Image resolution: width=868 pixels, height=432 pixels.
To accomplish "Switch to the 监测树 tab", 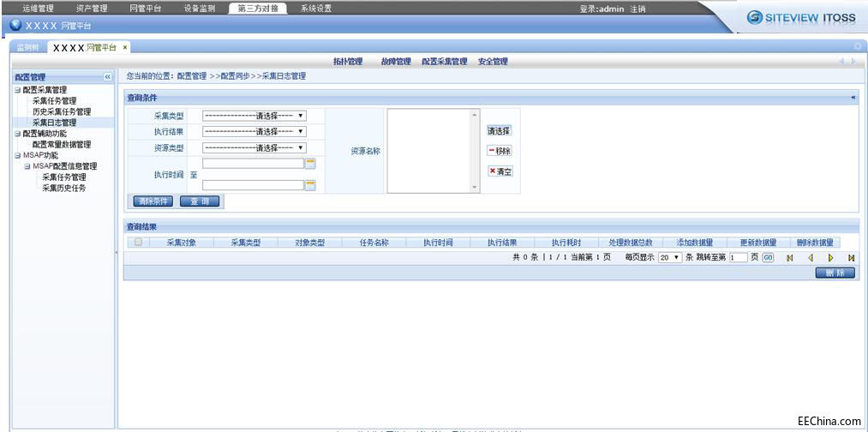I will (27, 48).
